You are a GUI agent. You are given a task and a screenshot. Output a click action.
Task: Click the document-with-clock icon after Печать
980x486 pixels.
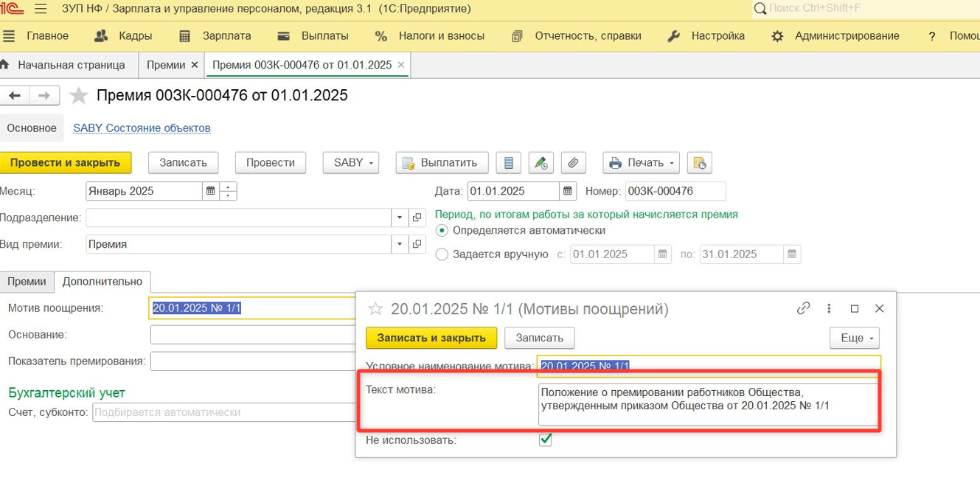pos(699,163)
